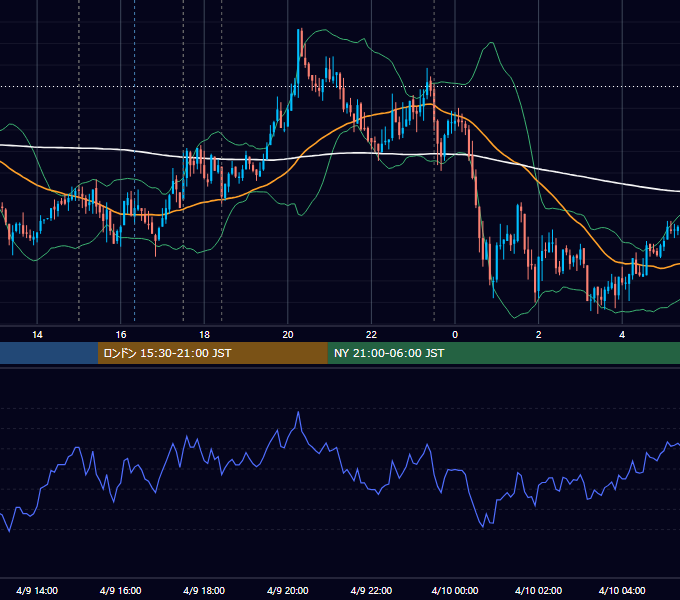Click the 4/9 14:00 indicator time label
This screenshot has height=600, width=680.
point(37,590)
